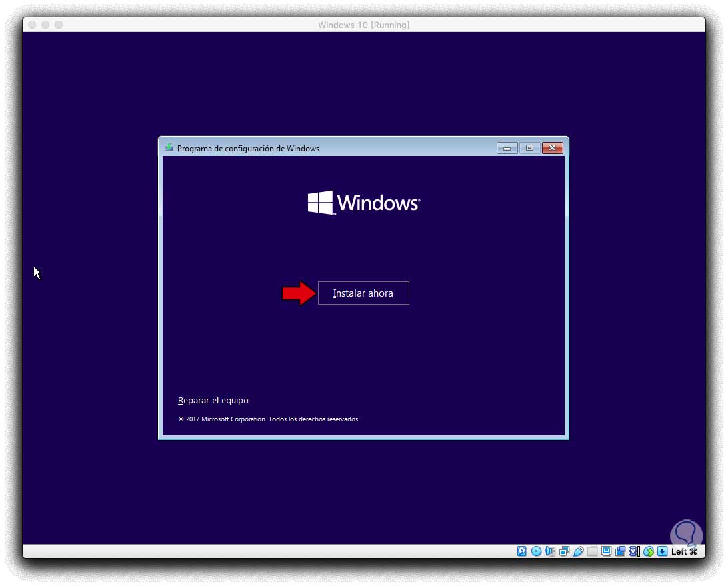The width and height of the screenshot is (728, 586).
Task: Click the Left ⌘ host key indicator
Action: click(x=684, y=551)
